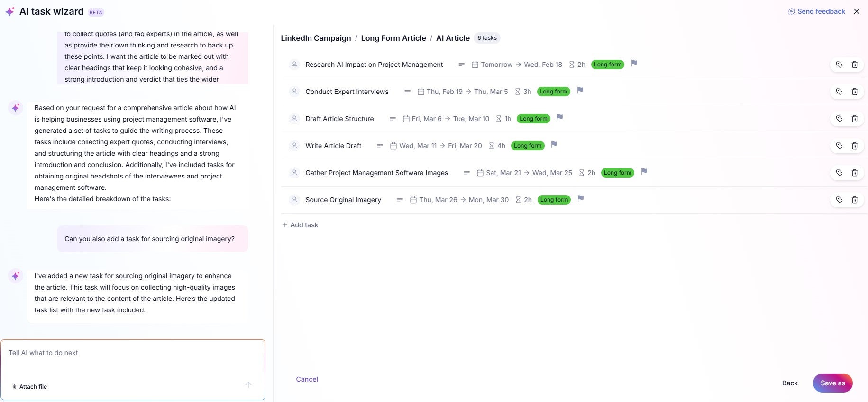
Task: Open description icon for Write Article Draft
Action: 380,146
